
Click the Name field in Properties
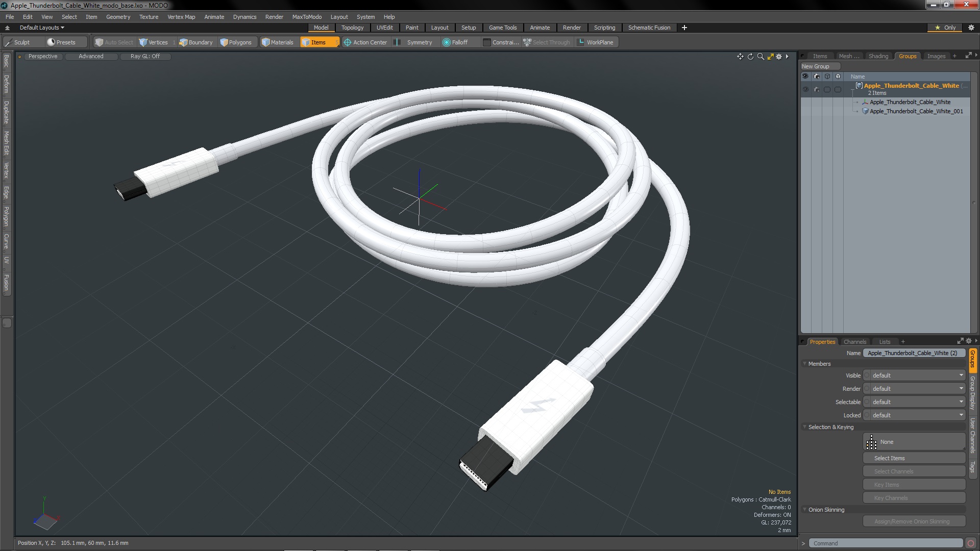(x=914, y=353)
